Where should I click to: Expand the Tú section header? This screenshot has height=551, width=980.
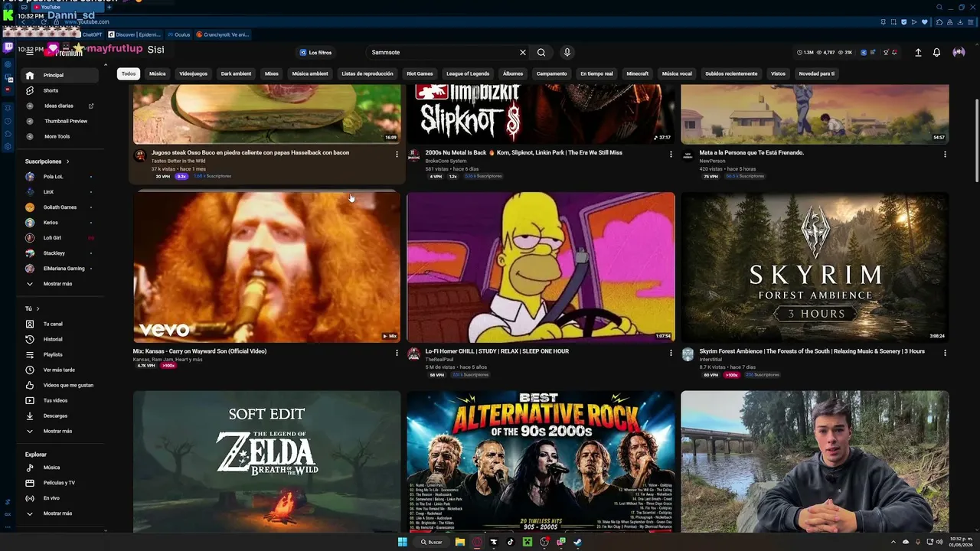pos(32,308)
